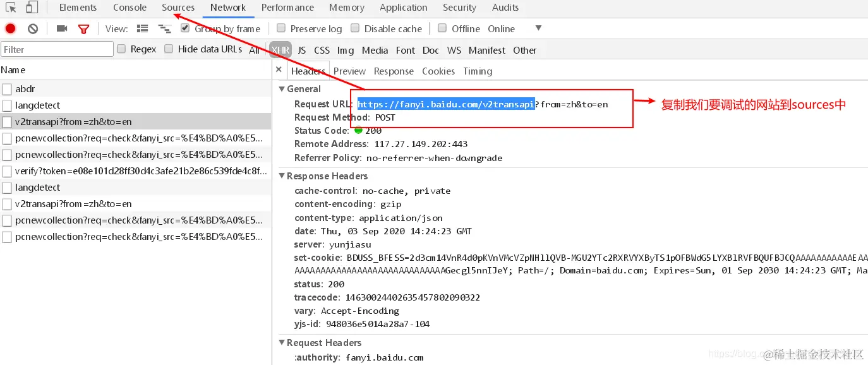Viewport: 868px width, 365px height.
Task: Check Hide data URLs
Action: (x=169, y=49)
